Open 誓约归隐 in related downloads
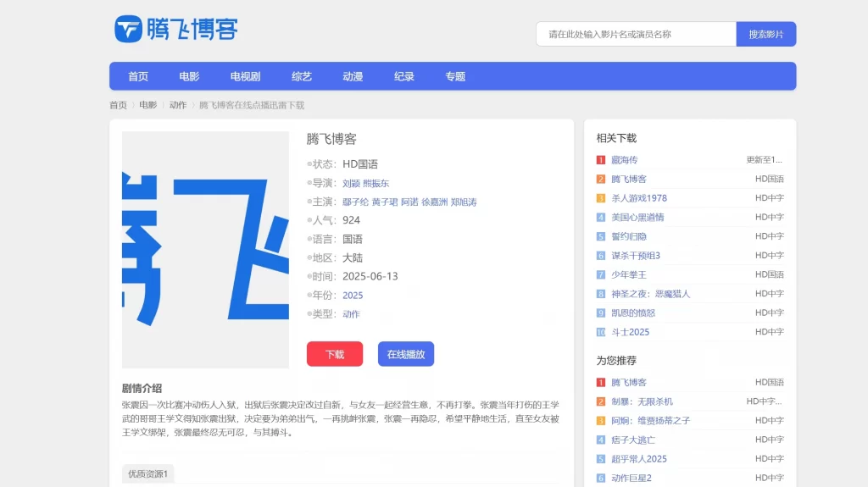 629,236
